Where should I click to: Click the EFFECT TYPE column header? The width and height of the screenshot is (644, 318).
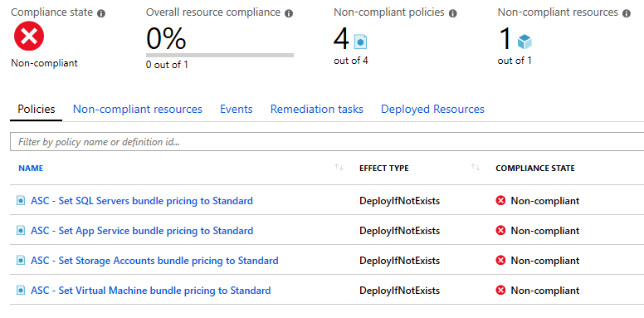(384, 168)
